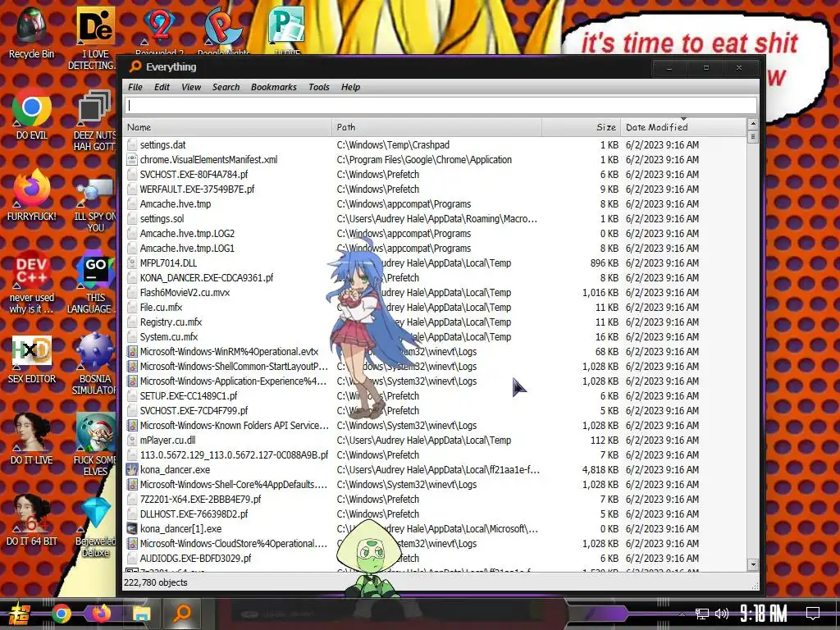Open the volume control in system tray
The image size is (840, 630).
(722, 614)
